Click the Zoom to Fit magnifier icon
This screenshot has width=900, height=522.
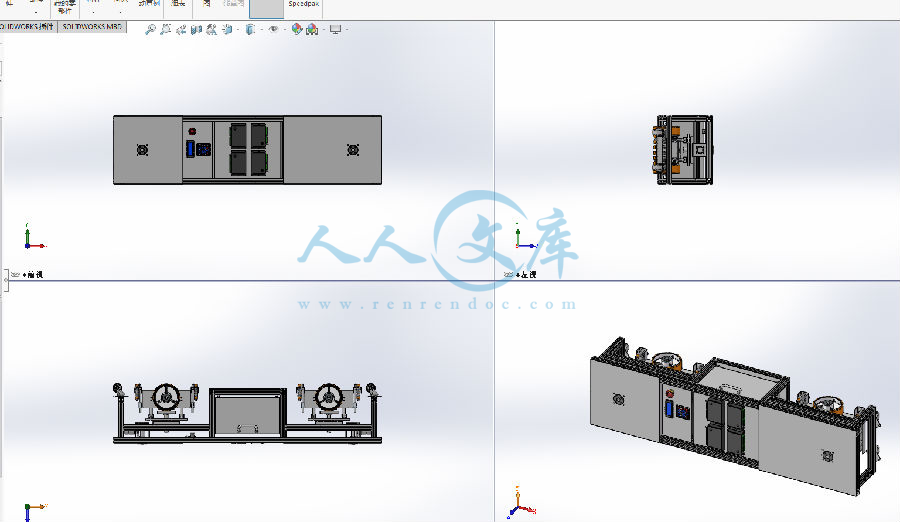(150, 29)
